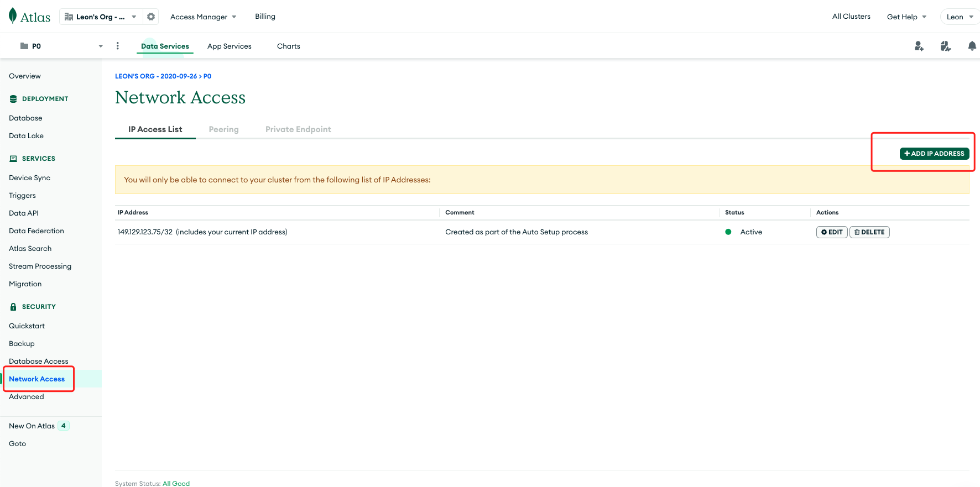Open the project activity feed icon
The height and width of the screenshot is (487, 980).
[x=946, y=46]
